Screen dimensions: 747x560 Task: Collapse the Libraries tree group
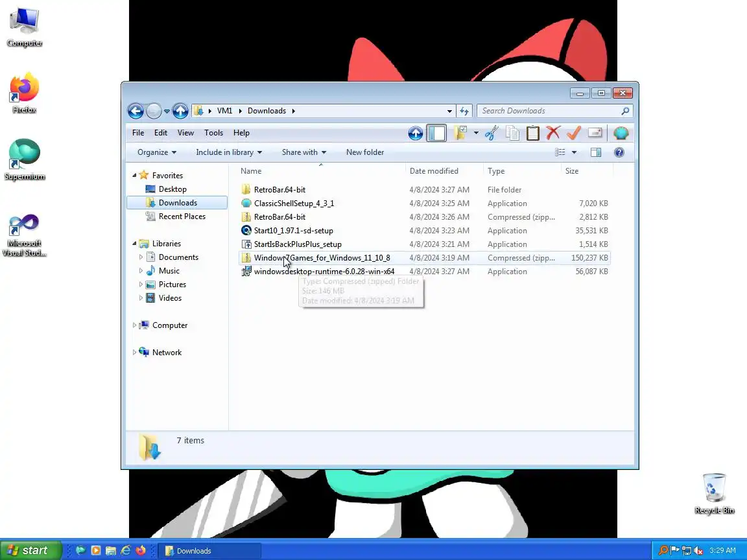click(134, 243)
